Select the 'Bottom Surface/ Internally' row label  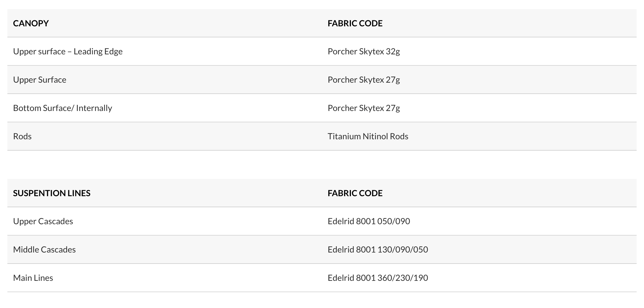[x=63, y=108]
